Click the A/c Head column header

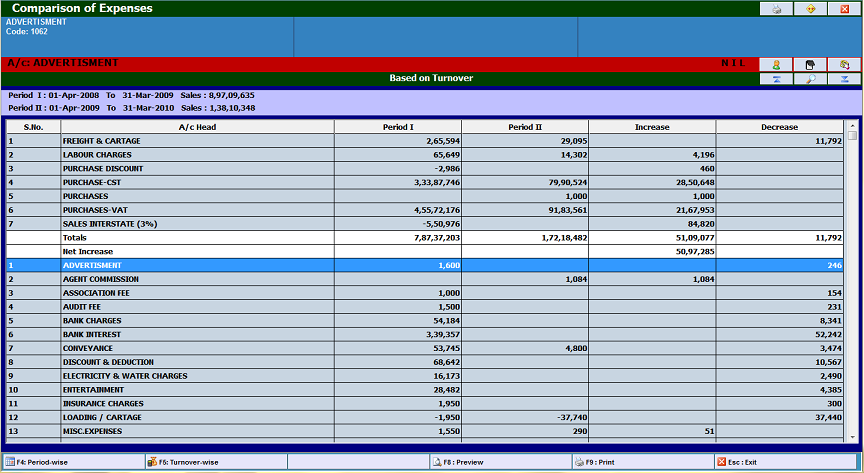click(x=197, y=127)
